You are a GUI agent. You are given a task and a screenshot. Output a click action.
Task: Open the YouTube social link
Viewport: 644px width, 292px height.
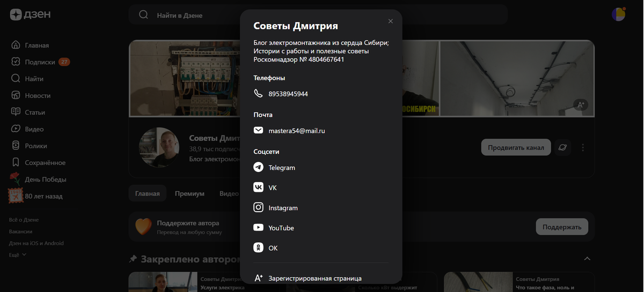(281, 228)
